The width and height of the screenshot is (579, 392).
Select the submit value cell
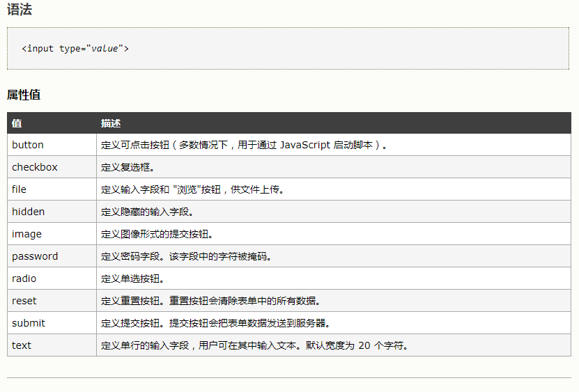[x=52, y=323]
